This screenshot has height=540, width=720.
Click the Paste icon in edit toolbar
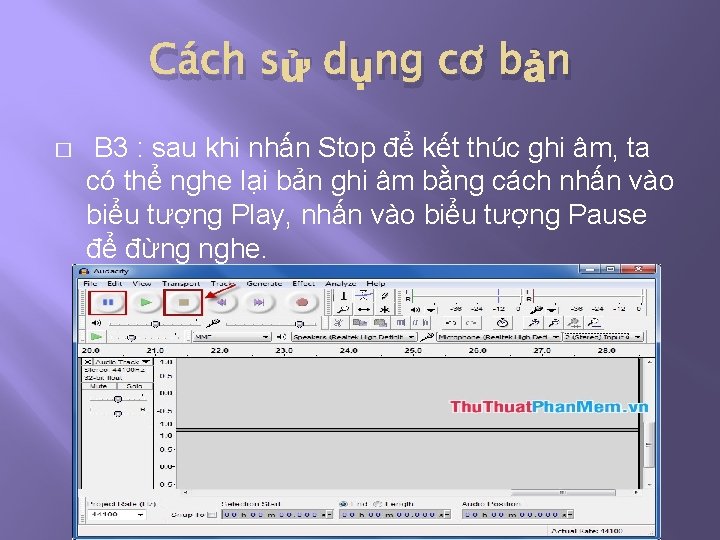[380, 323]
